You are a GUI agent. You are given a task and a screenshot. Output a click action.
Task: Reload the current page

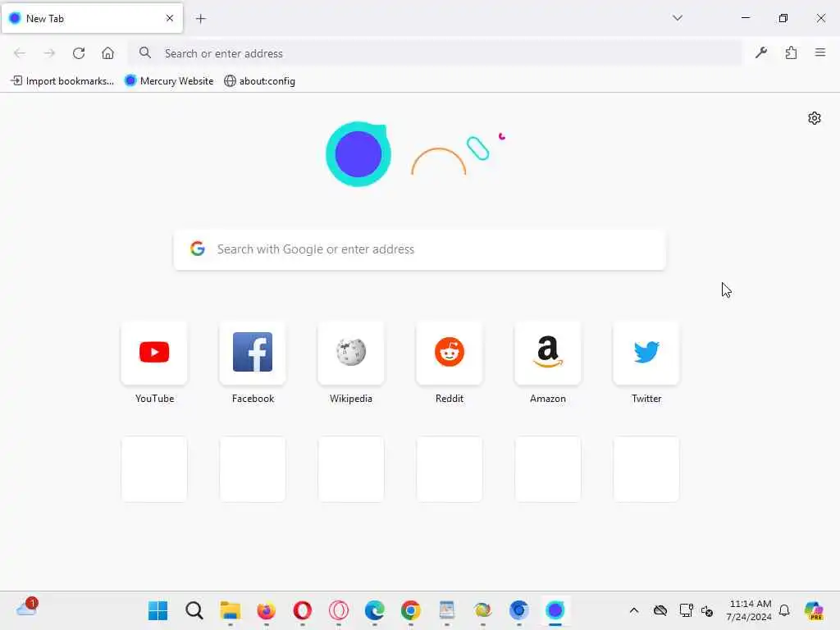pyautogui.click(x=79, y=53)
